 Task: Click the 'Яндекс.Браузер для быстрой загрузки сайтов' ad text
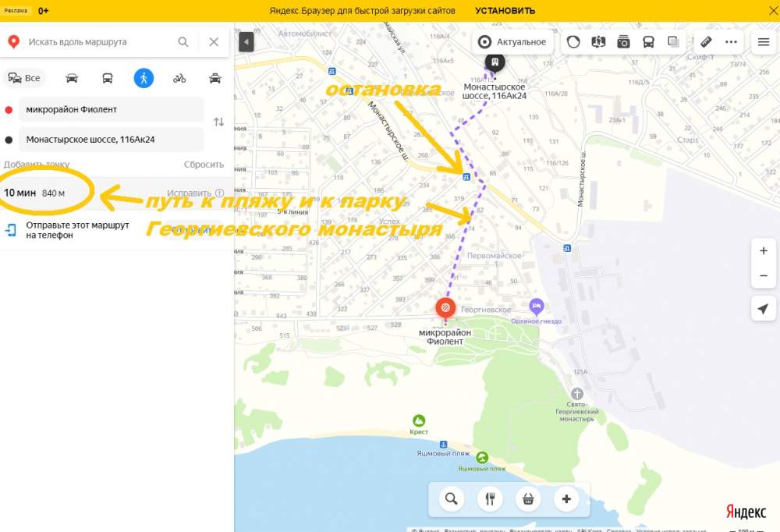pos(362,10)
